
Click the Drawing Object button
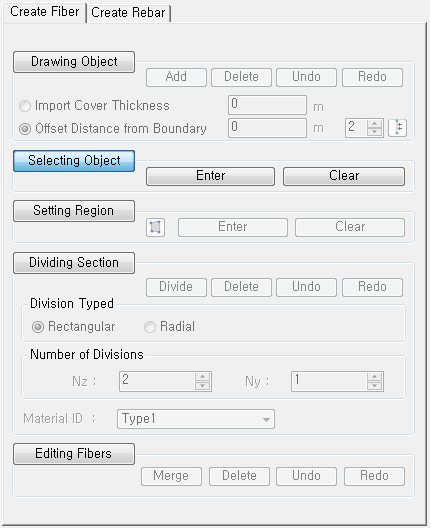pyautogui.click(x=74, y=62)
